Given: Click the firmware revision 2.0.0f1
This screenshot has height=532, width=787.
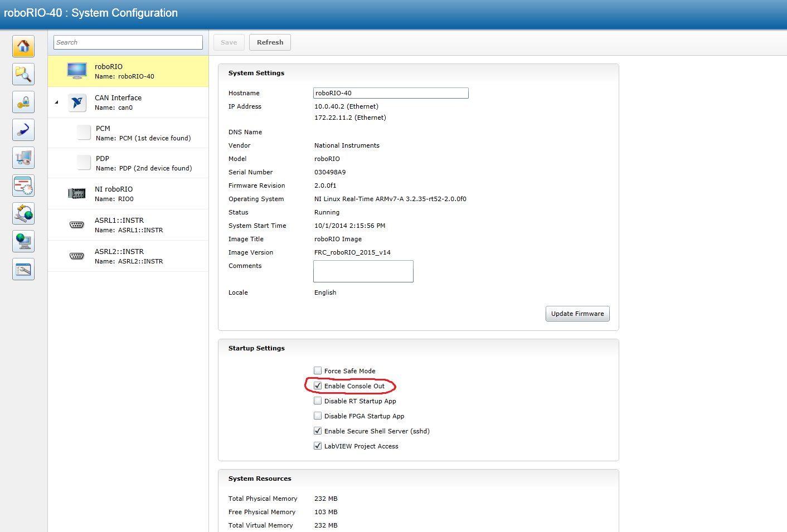Looking at the screenshot, I should click(x=326, y=186).
